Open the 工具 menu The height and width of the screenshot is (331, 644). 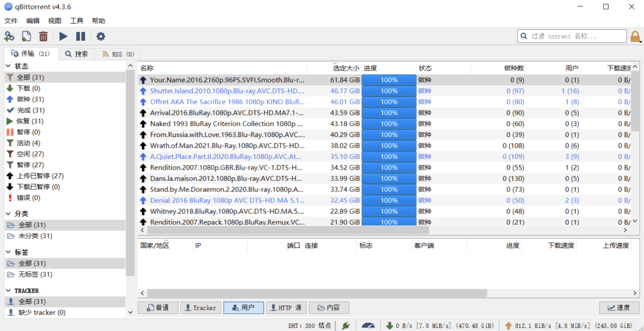coord(77,21)
